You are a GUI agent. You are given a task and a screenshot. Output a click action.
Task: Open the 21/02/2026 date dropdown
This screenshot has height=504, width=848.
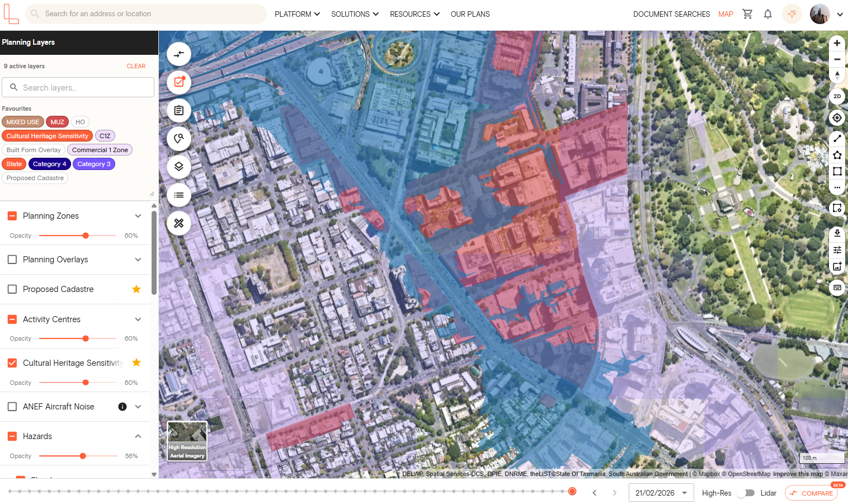tap(661, 493)
